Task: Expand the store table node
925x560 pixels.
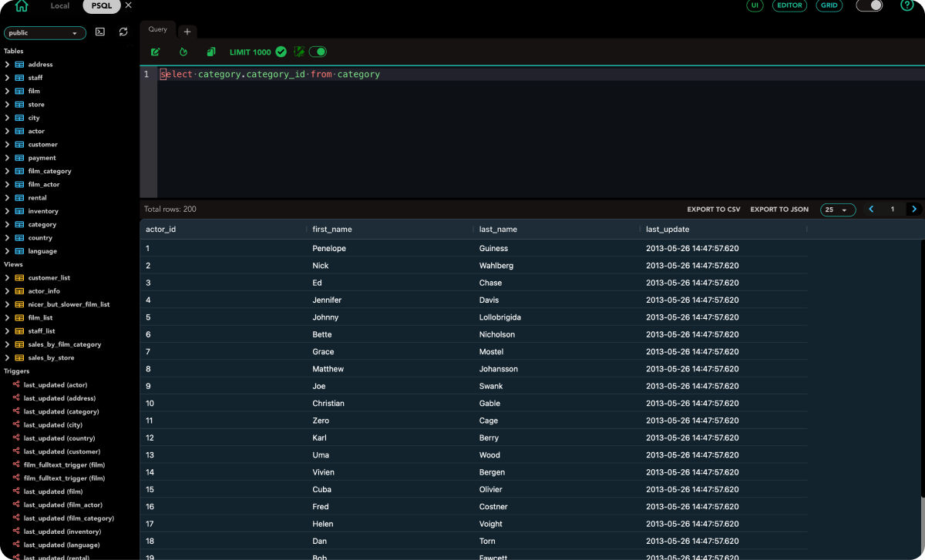Action: point(7,104)
